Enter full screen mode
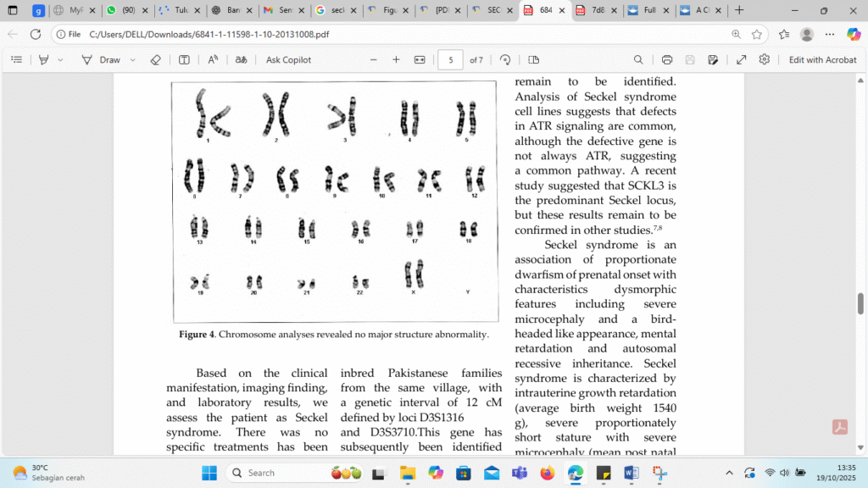The image size is (868, 488). pos(742,60)
